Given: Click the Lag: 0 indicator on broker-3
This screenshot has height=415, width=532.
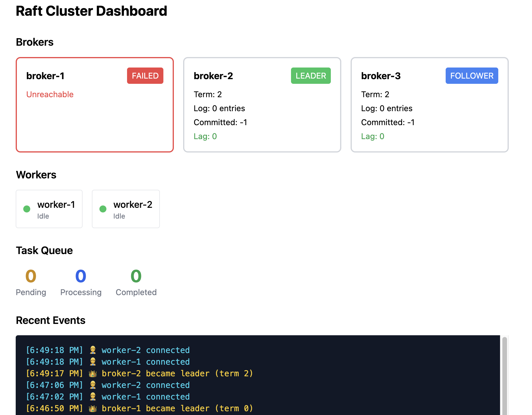Looking at the screenshot, I should (372, 136).
